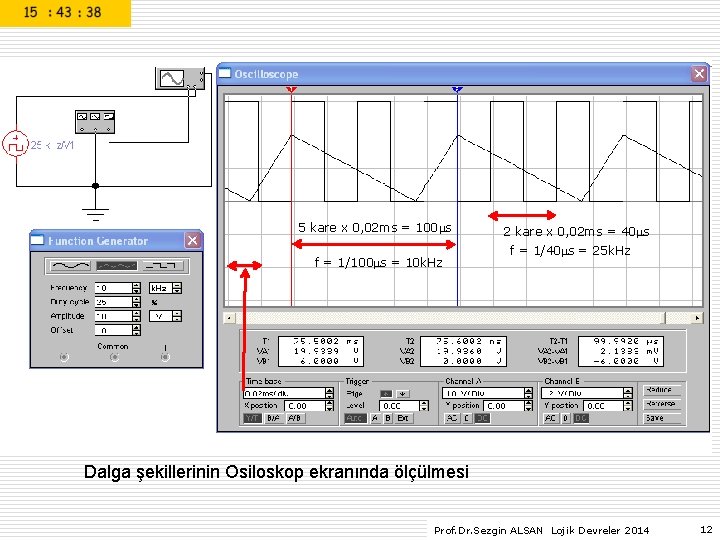Select Y/T display mode

click(253, 418)
